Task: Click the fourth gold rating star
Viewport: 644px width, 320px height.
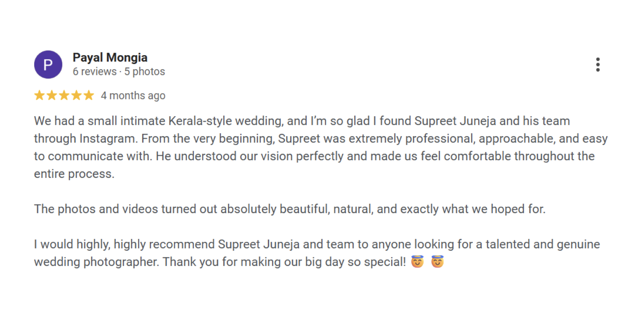Action: (x=76, y=95)
